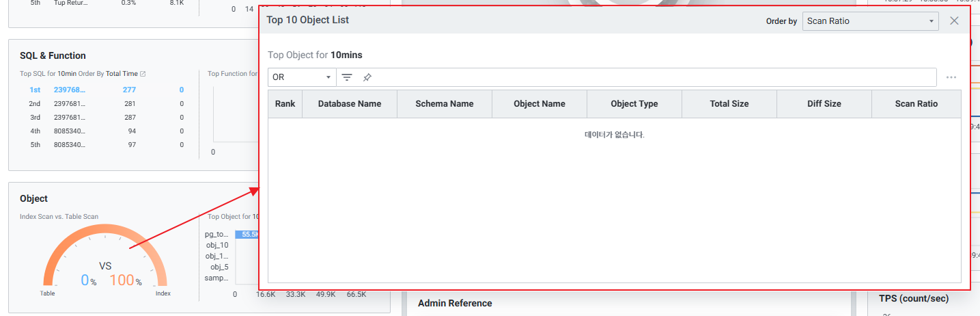Click the pg_to... blue bar in Top Object chart
Viewport: 980px width, 316px height.
pyautogui.click(x=247, y=234)
